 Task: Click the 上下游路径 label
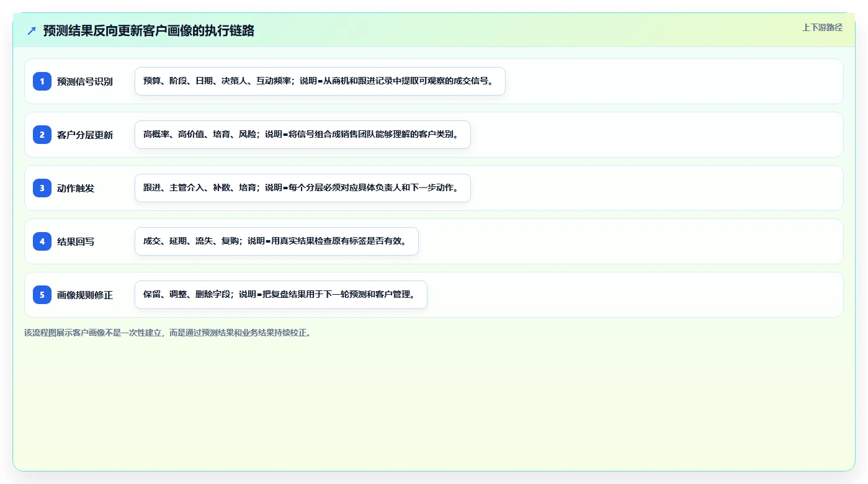822,27
